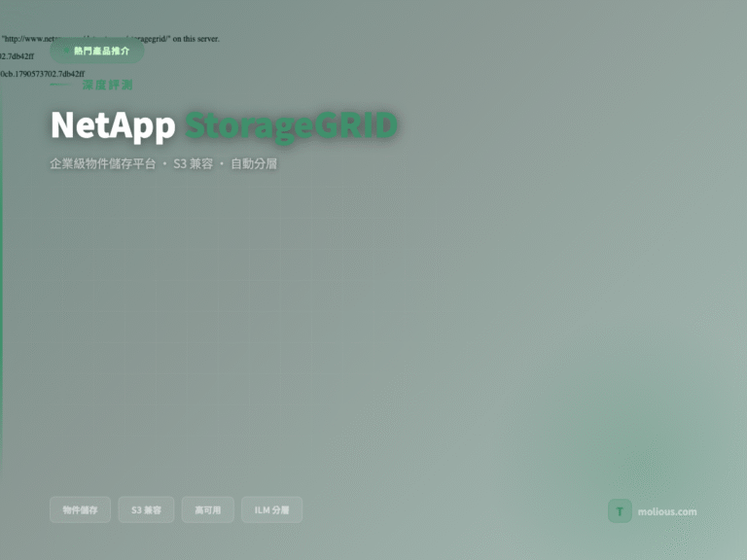Open the molious.com link
This screenshot has width=747, height=560.
667,512
